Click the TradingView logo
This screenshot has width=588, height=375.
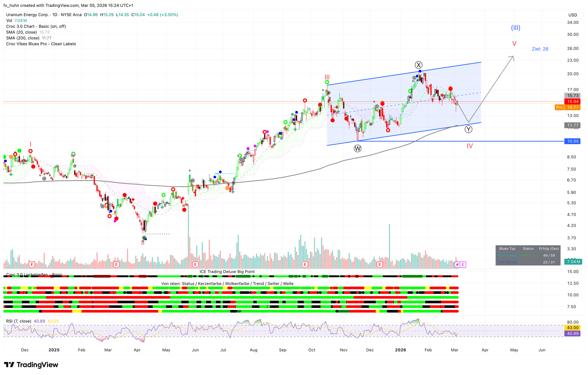click(31, 365)
